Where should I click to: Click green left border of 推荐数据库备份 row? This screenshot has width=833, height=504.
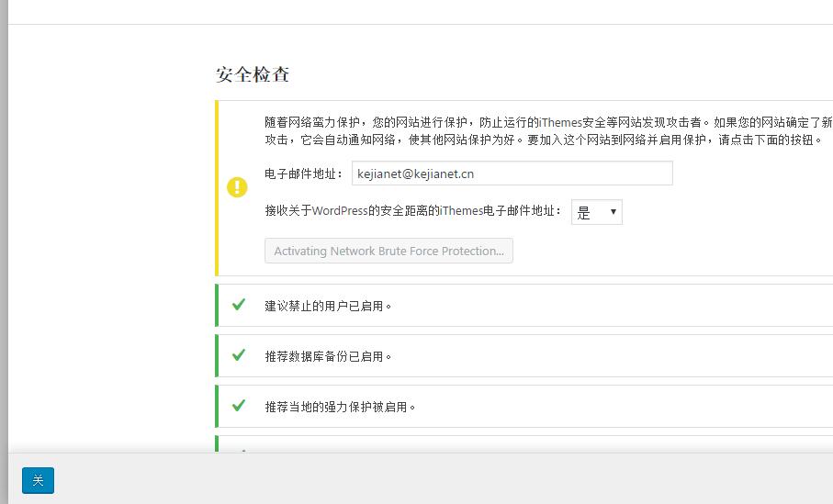point(217,355)
